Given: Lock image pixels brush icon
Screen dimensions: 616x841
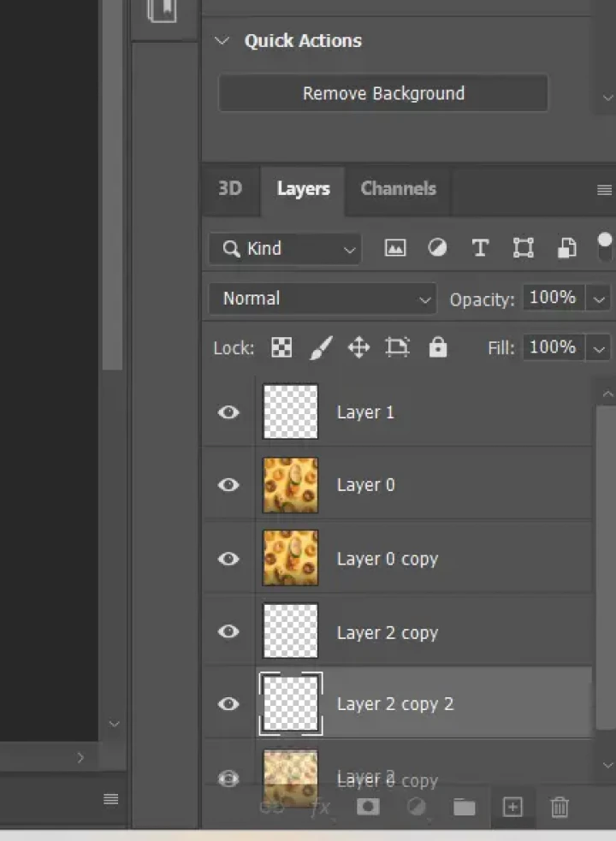Looking at the screenshot, I should pos(320,347).
